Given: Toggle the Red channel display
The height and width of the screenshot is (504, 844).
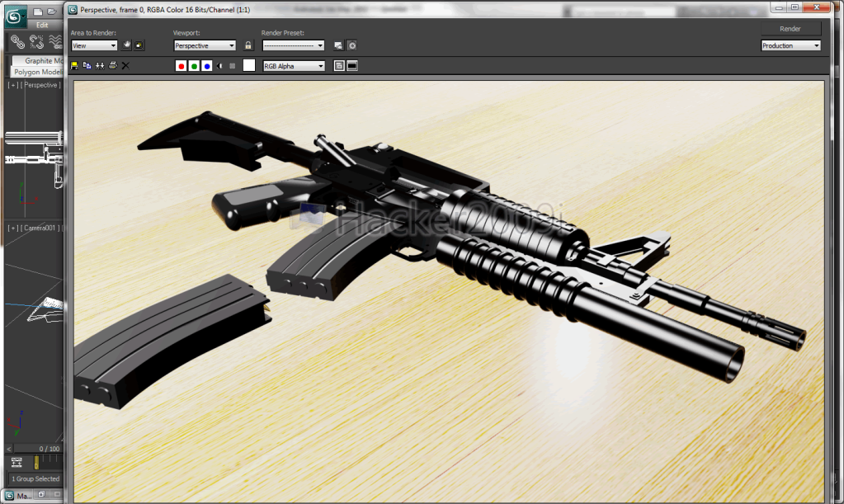Looking at the screenshot, I should coord(181,66).
